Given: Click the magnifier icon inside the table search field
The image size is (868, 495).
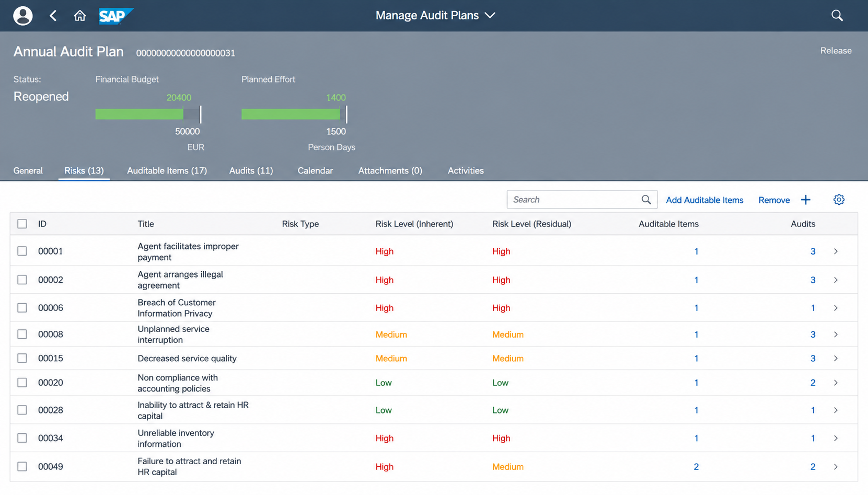Looking at the screenshot, I should click(x=646, y=200).
